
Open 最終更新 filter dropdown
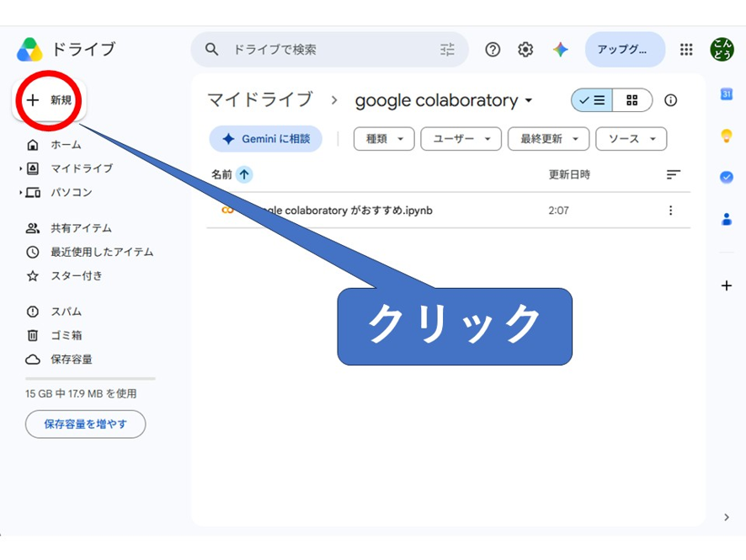click(x=549, y=139)
